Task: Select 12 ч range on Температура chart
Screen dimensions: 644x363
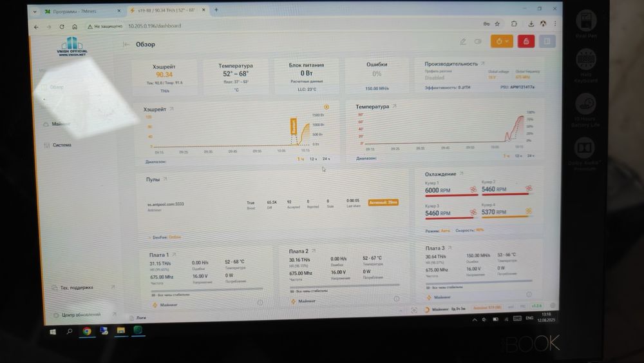Action: (x=518, y=156)
